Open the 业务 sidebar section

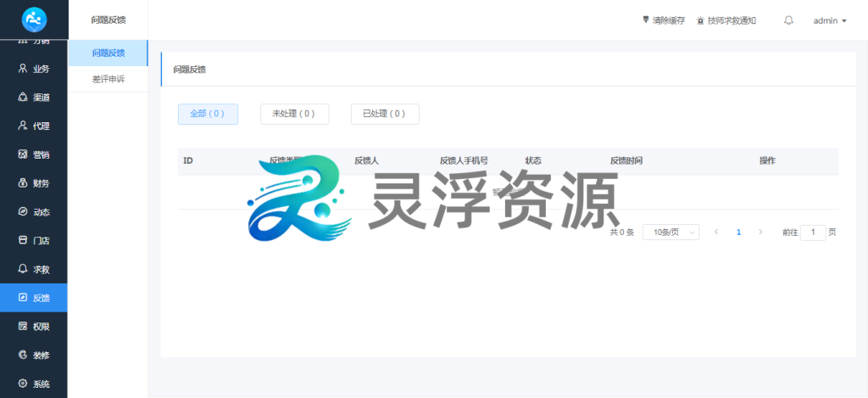pyautogui.click(x=34, y=69)
